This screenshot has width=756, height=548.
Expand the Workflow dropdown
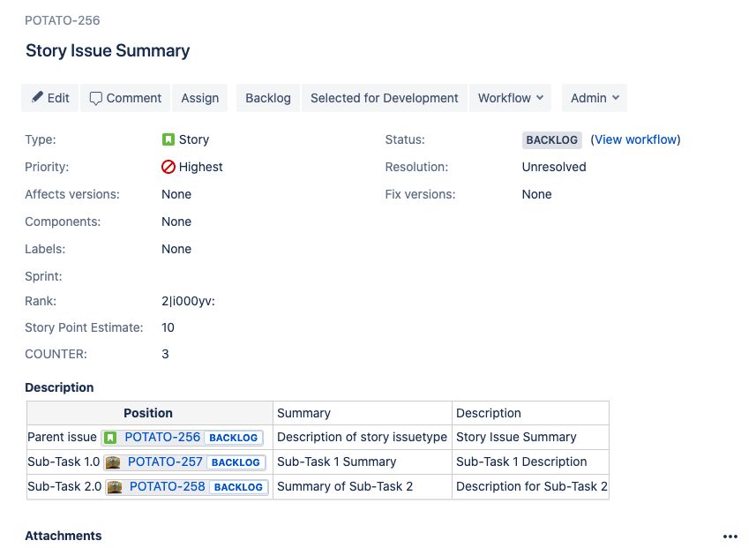pyautogui.click(x=510, y=98)
